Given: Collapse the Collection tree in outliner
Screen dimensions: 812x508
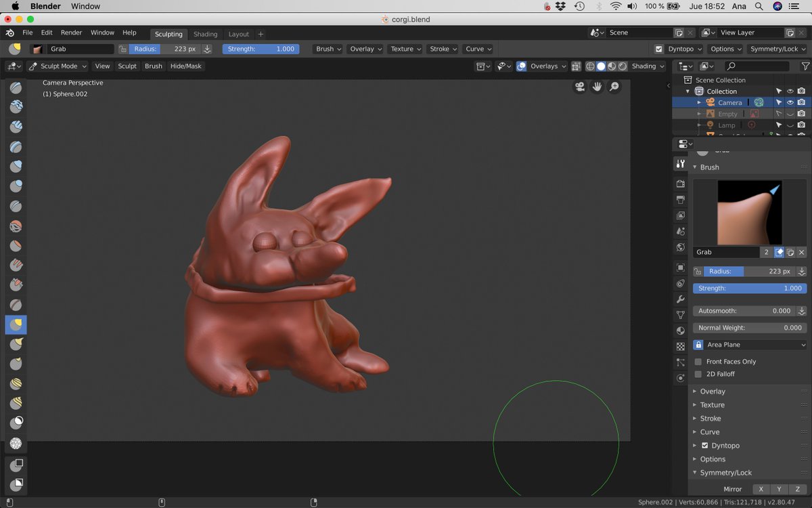Looking at the screenshot, I should click(688, 91).
